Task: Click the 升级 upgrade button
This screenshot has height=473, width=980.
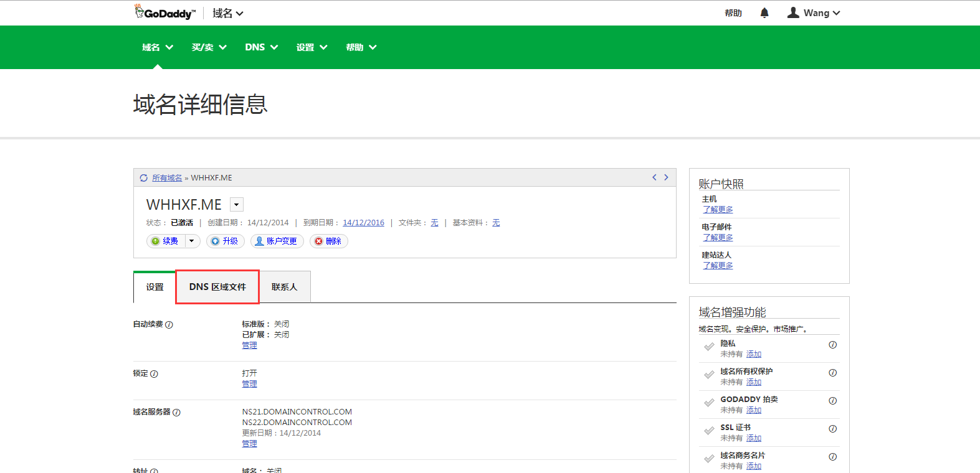Action: click(x=225, y=241)
